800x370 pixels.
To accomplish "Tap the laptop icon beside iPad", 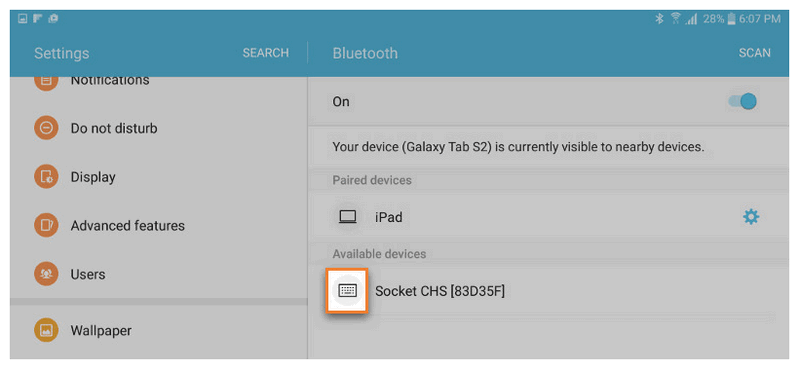I will coord(347,217).
